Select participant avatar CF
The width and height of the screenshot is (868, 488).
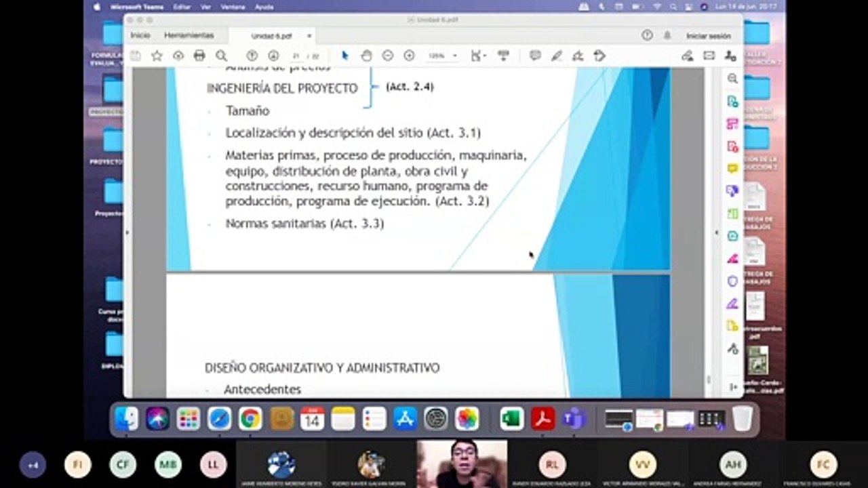(123, 465)
